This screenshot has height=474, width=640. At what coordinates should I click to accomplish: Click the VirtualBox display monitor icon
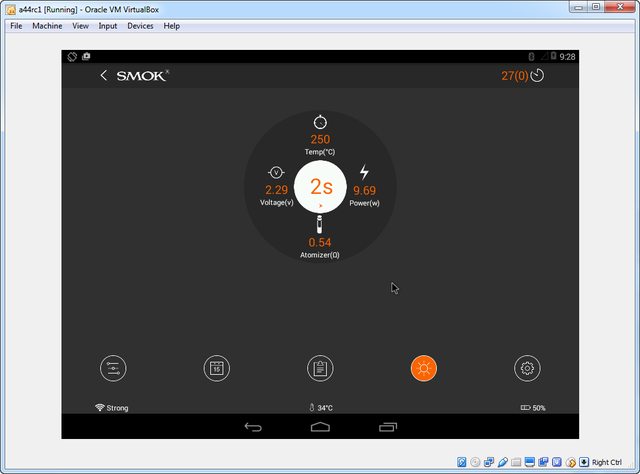coord(530,462)
